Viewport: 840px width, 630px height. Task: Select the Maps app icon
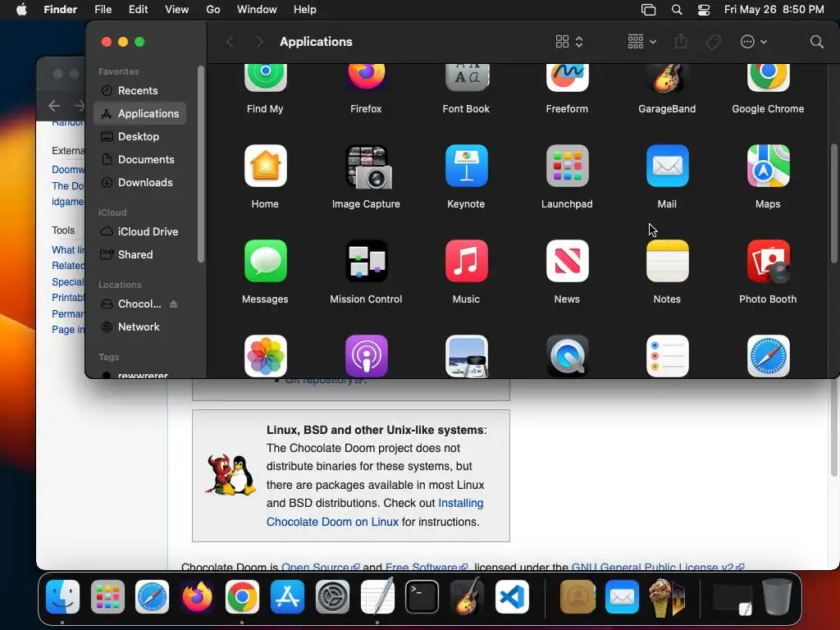pos(768,166)
